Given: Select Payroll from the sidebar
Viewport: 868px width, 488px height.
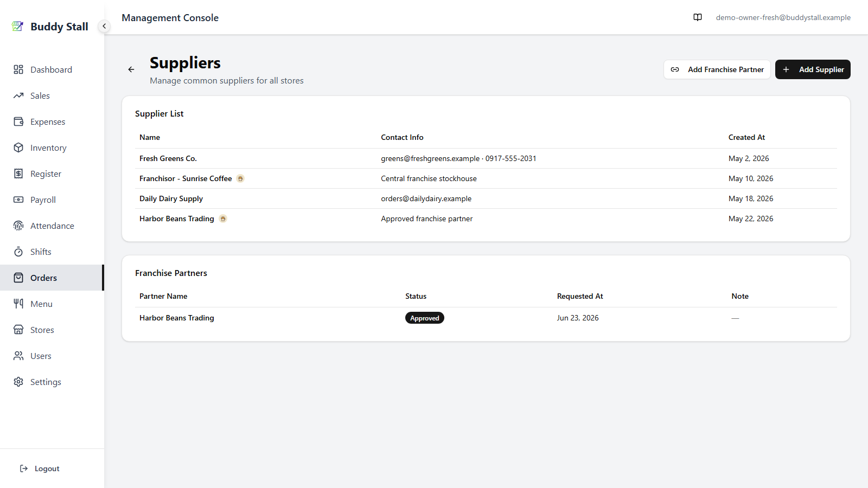Looking at the screenshot, I should [x=52, y=200].
